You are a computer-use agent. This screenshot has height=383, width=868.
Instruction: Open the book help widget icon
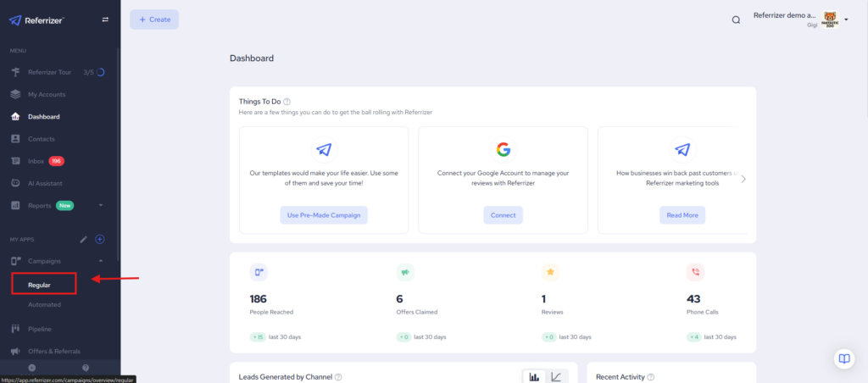[x=843, y=358]
